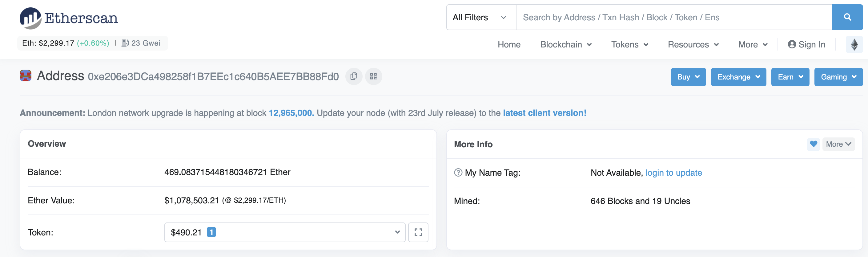Click the Ethereum diamond network icon
The width and height of the screenshot is (868, 257).
coord(854,44)
